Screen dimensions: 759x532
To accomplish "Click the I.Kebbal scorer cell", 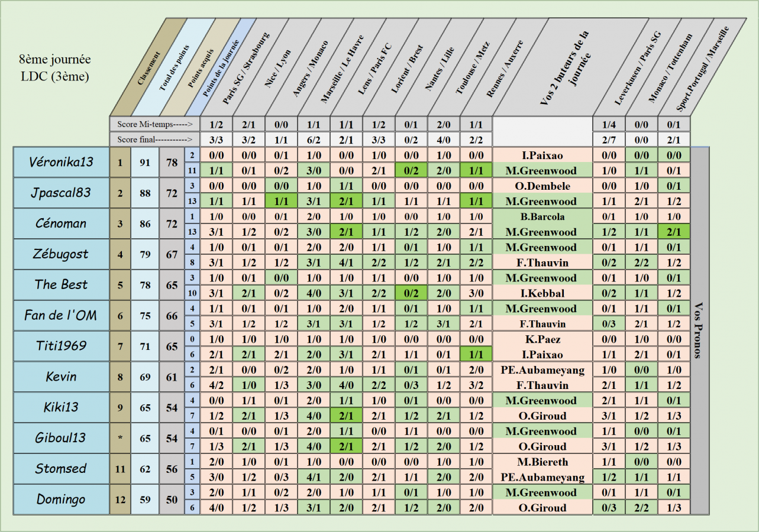I will point(541,294).
